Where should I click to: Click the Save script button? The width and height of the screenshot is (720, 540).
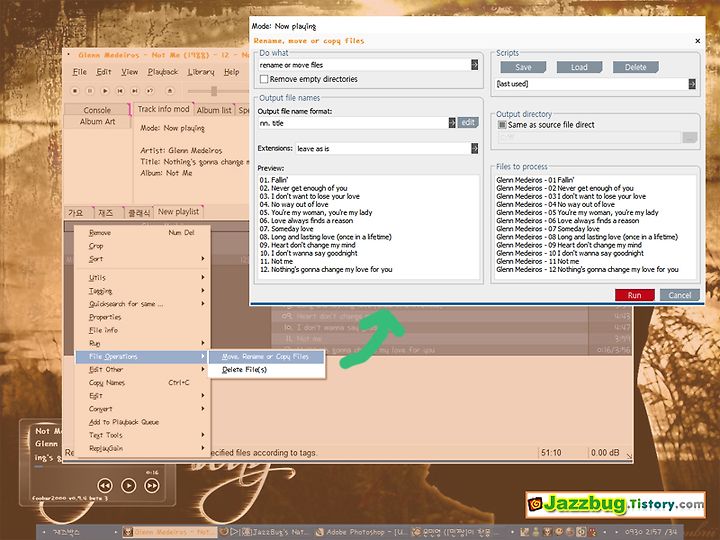(x=523, y=67)
